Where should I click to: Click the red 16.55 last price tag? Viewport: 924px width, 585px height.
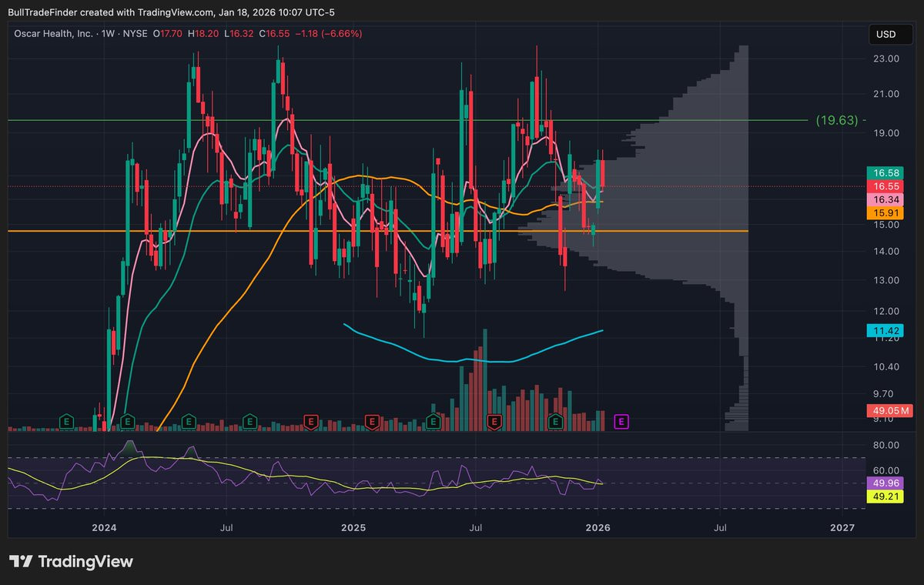click(883, 186)
